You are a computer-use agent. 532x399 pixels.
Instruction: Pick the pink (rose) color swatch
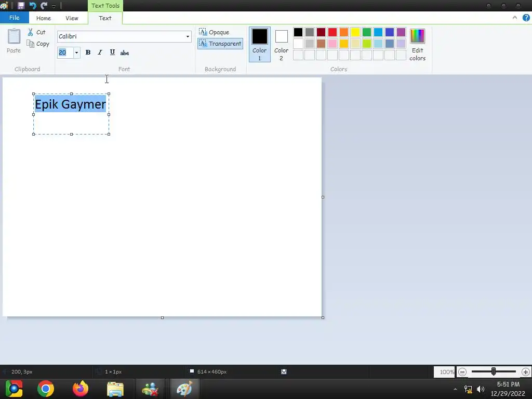332,44
